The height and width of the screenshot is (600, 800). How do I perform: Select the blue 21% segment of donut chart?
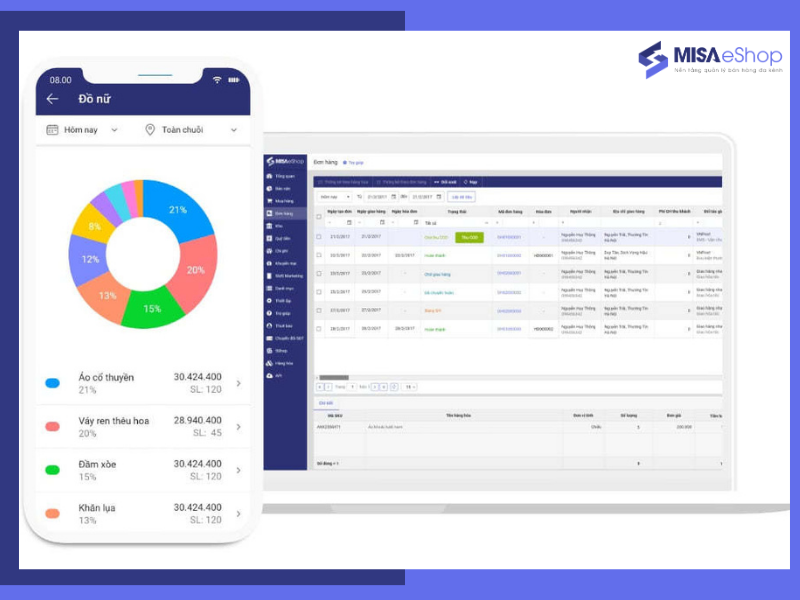point(179,209)
